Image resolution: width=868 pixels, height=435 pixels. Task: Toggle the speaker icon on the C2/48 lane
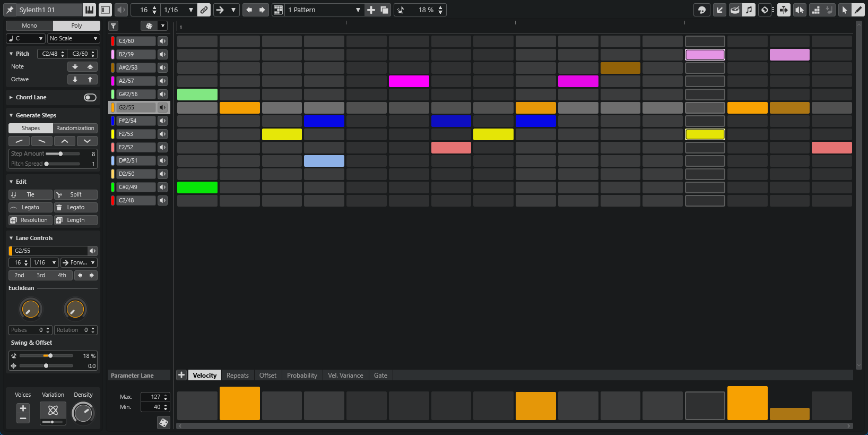coord(162,200)
